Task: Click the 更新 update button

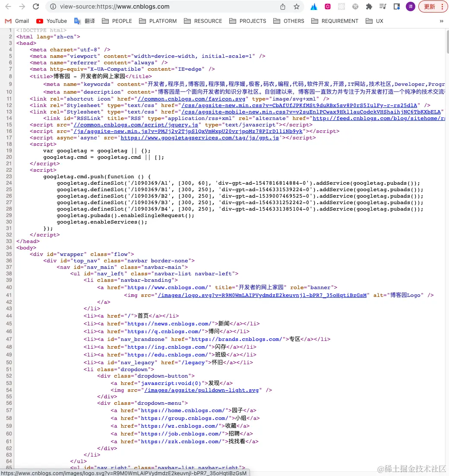Action: click(429, 6)
